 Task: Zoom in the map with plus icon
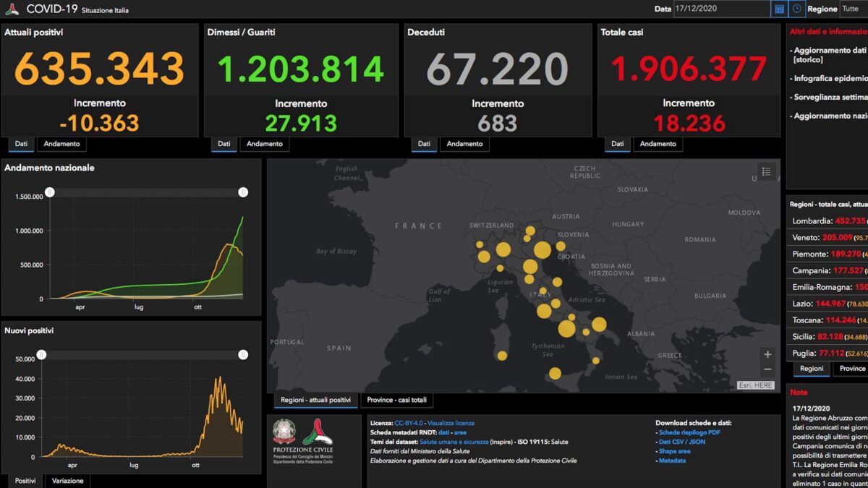[767, 354]
